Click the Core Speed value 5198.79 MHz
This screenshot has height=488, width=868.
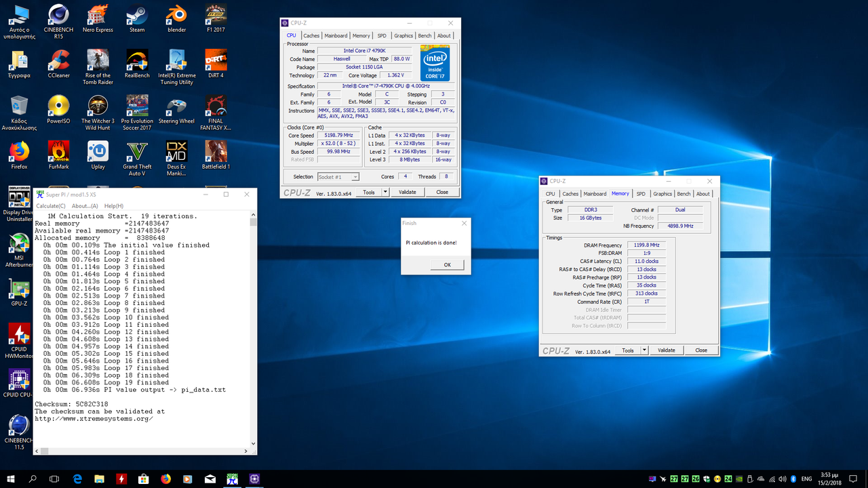click(339, 136)
